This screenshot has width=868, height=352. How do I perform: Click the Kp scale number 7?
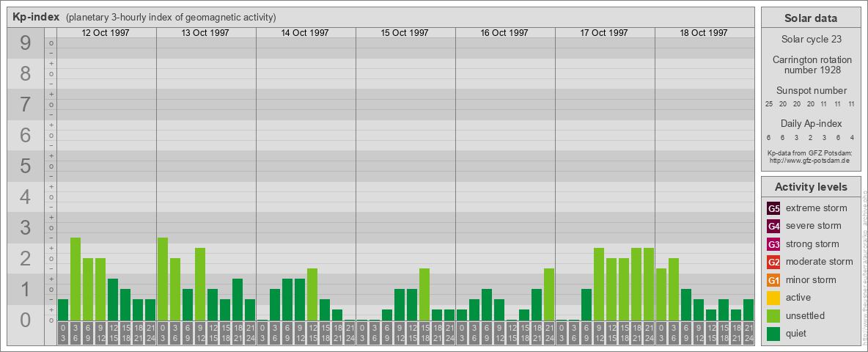[x=25, y=104]
